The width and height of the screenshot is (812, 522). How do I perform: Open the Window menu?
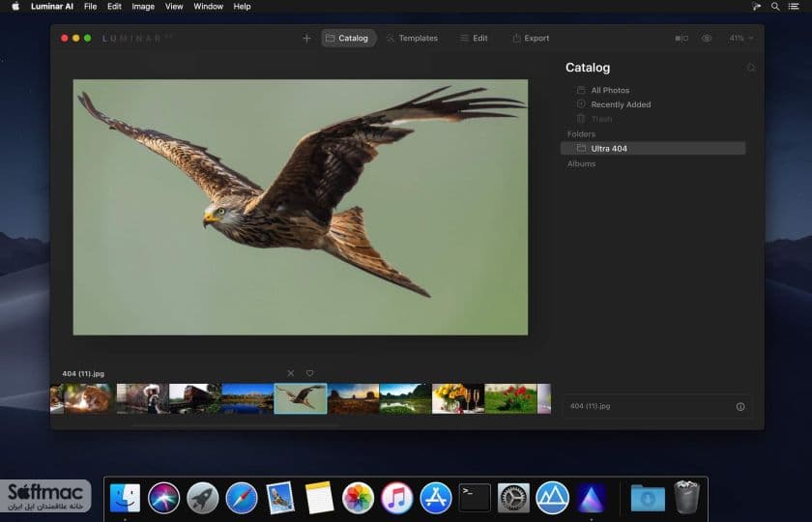[x=208, y=6]
